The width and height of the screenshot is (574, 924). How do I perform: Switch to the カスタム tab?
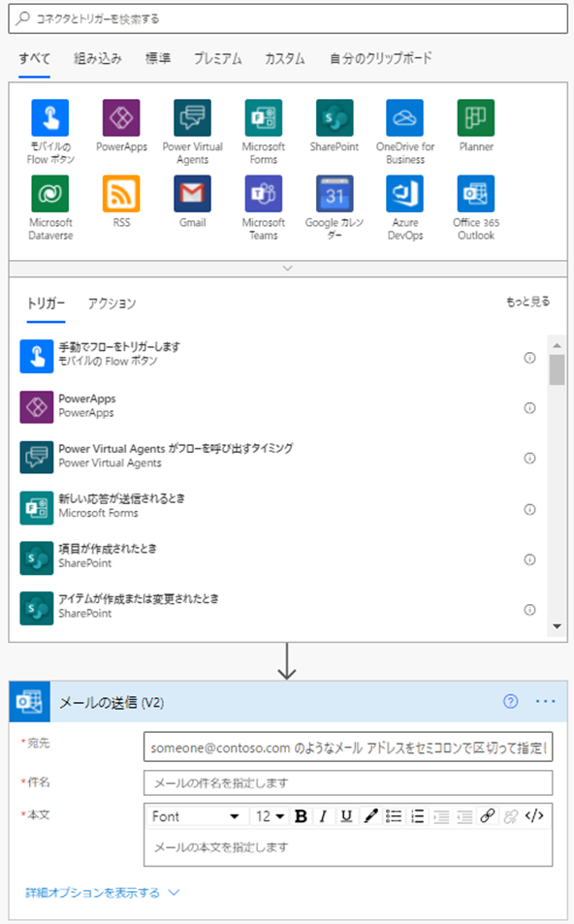point(285,58)
